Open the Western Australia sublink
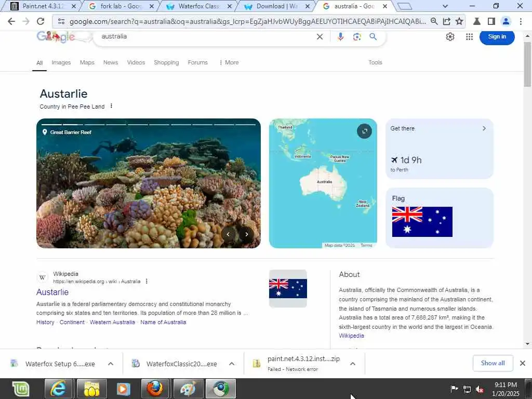Screen dimensions: 532x399 pyautogui.click(x=112, y=322)
